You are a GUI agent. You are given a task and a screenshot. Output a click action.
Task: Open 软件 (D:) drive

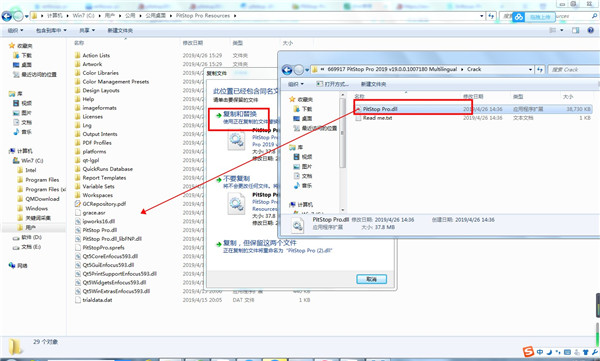pos(31,237)
